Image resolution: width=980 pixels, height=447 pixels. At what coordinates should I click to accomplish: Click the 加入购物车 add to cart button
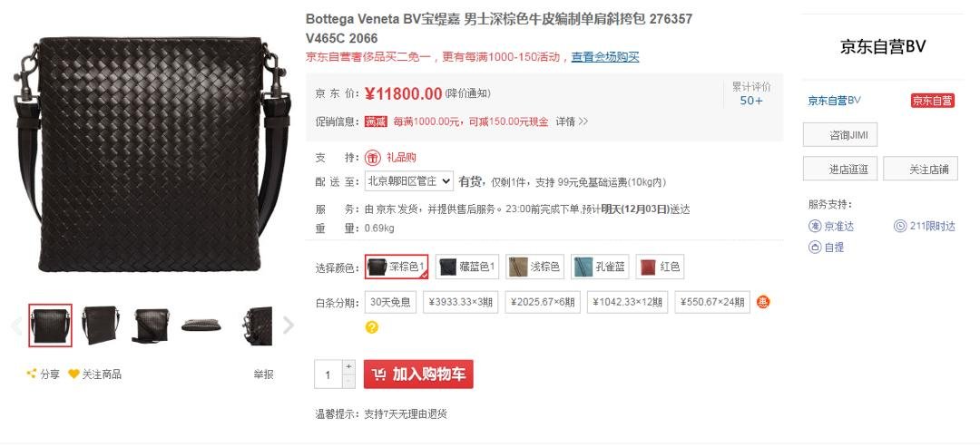(418, 374)
